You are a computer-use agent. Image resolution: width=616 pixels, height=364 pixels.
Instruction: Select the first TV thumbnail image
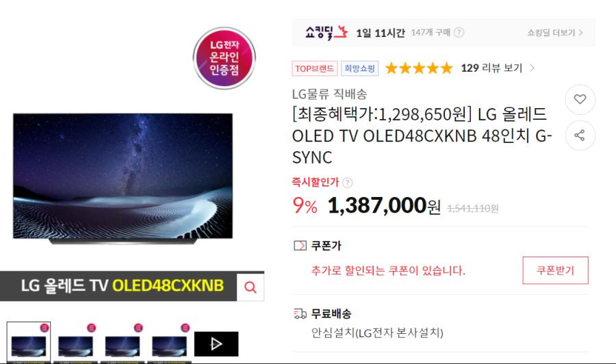tap(29, 343)
